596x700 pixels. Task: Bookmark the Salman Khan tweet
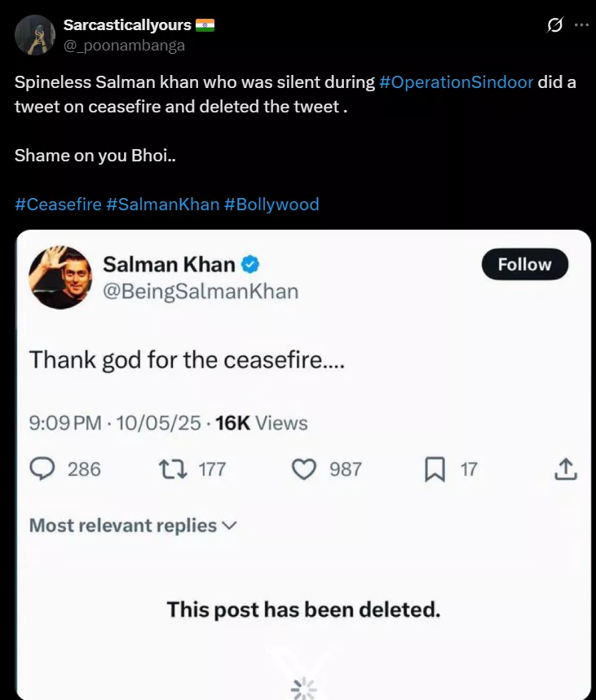[x=435, y=469]
